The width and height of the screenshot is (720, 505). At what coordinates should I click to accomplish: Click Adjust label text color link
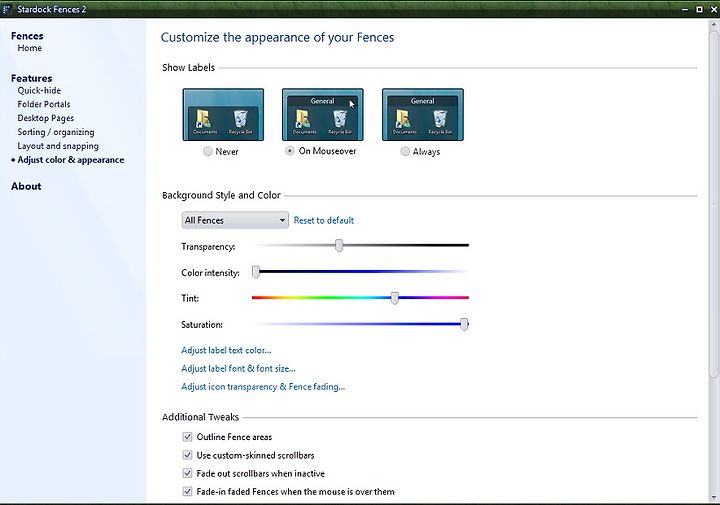click(x=226, y=350)
